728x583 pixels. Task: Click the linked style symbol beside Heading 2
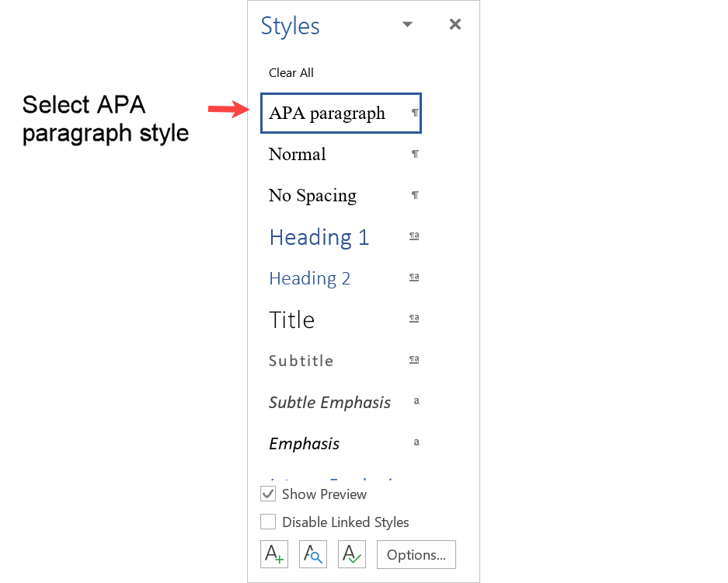click(x=414, y=278)
